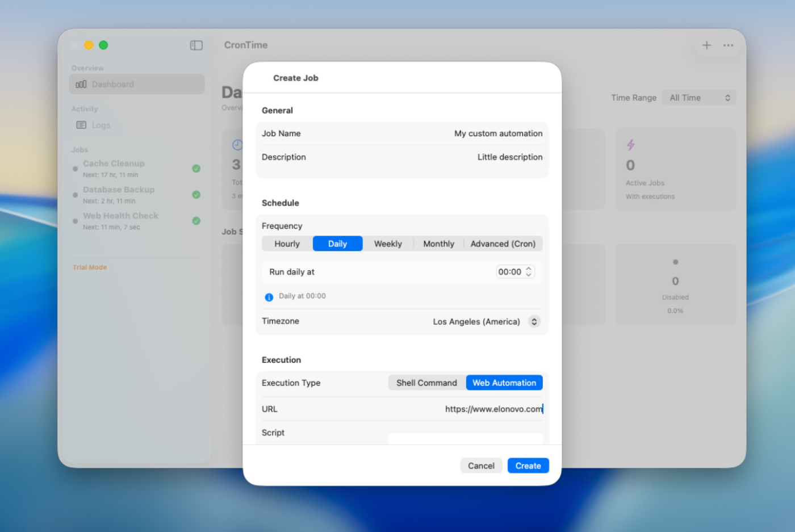Click the Run daily at time stepper arrows

coord(529,272)
